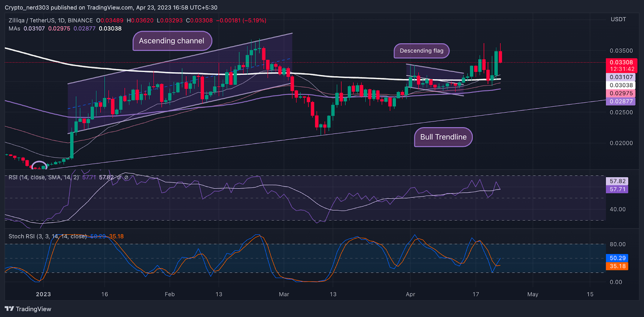The height and width of the screenshot is (317, 644).
Task: Click the 0.03500 price axis label
Action: pyautogui.click(x=621, y=51)
